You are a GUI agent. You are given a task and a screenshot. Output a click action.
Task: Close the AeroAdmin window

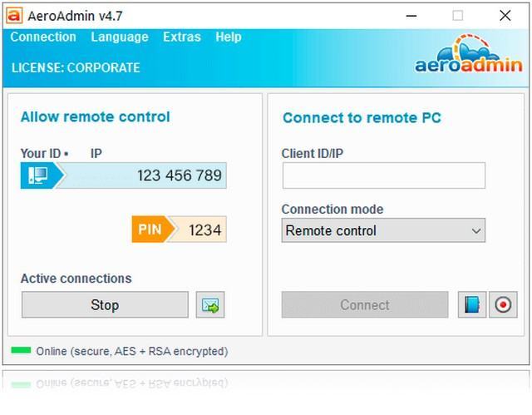click(x=505, y=16)
